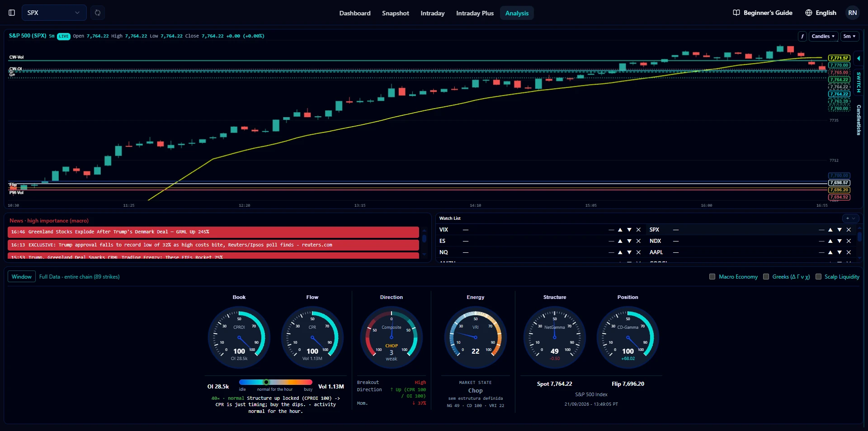Move NQ down in the watch list
Viewport: 868px width, 431px height.
coord(629,252)
